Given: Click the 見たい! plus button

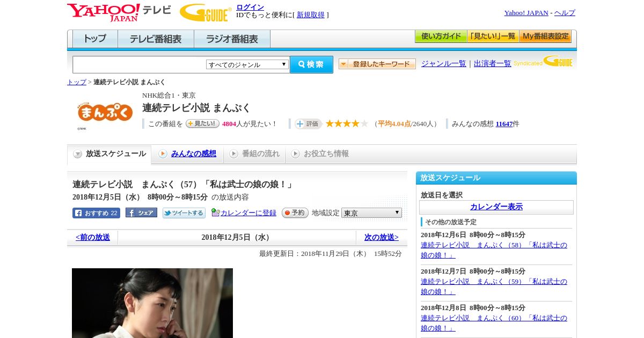Looking at the screenshot, I should click(202, 123).
